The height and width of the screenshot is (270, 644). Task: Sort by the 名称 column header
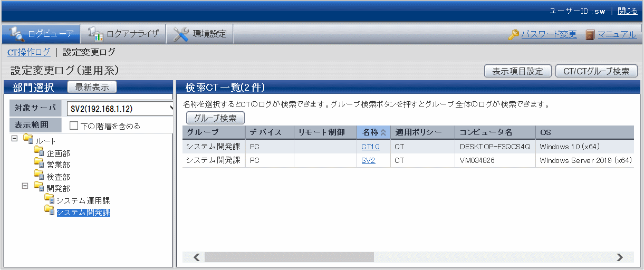tap(373, 132)
